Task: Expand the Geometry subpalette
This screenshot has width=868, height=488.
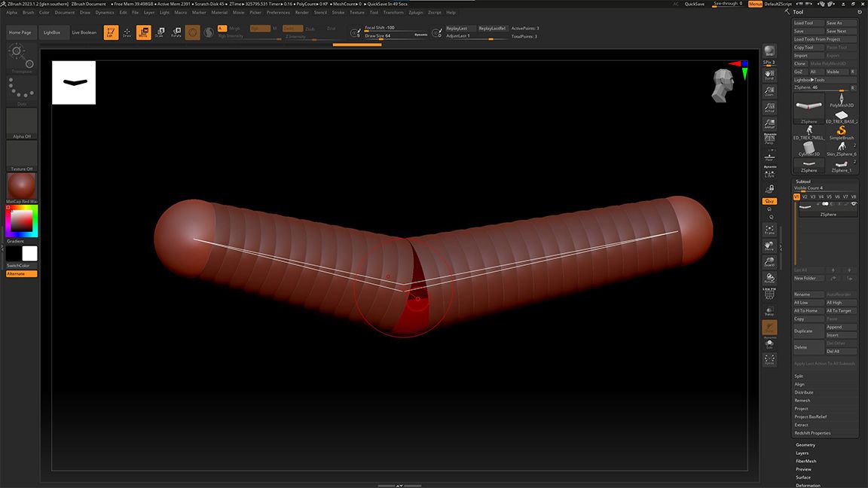Action: (806, 444)
